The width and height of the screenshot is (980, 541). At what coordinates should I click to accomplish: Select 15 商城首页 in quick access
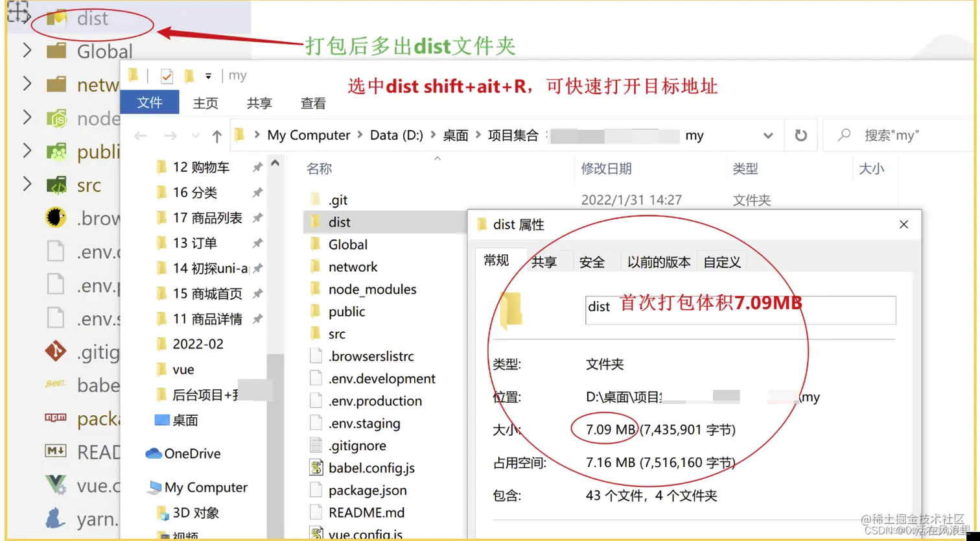[207, 294]
